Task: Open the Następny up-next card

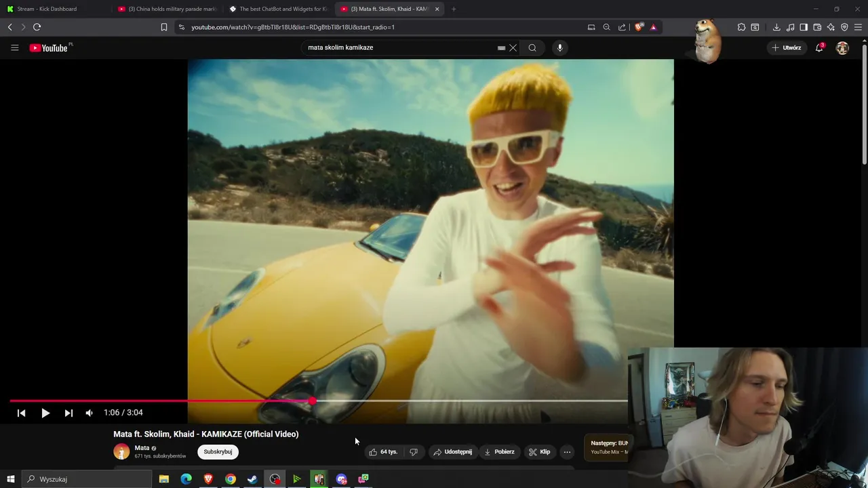Action: pos(608,447)
